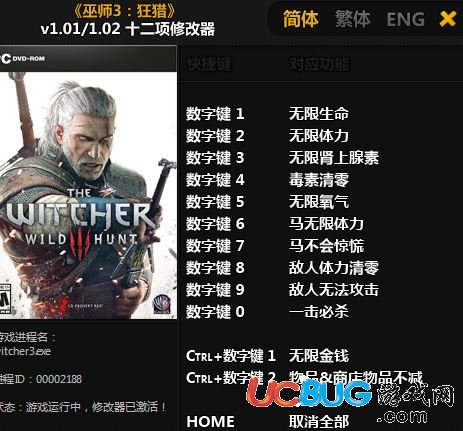Close the trainer with the yellow X

[448, 19]
